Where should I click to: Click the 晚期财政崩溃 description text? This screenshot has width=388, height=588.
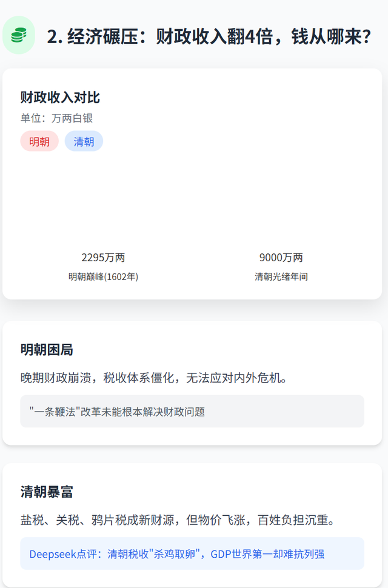[154, 378]
